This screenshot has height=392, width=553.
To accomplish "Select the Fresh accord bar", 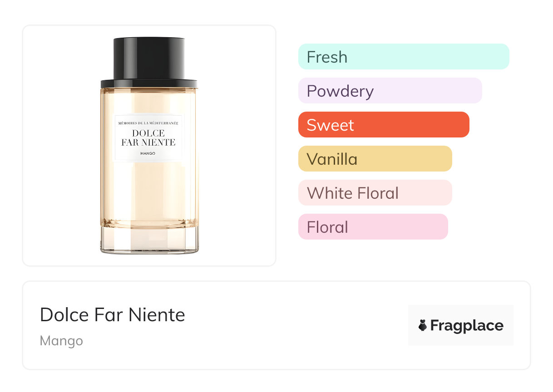I will coord(404,57).
